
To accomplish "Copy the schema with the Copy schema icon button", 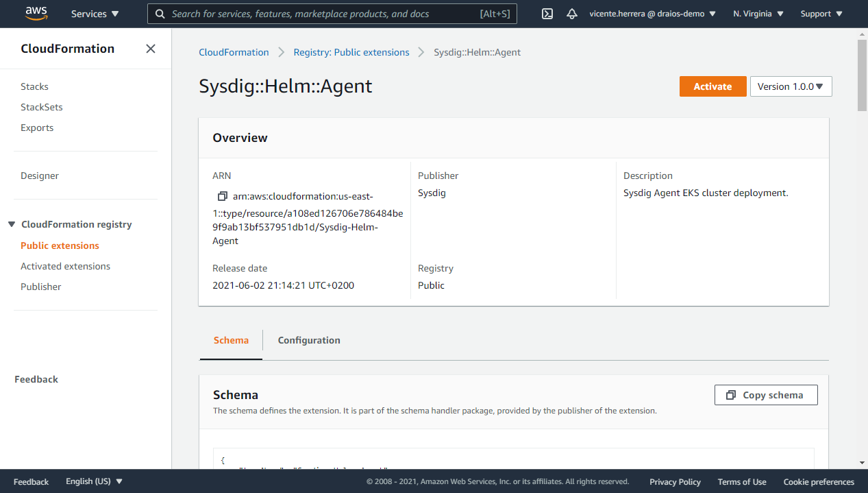I will pyautogui.click(x=766, y=394).
